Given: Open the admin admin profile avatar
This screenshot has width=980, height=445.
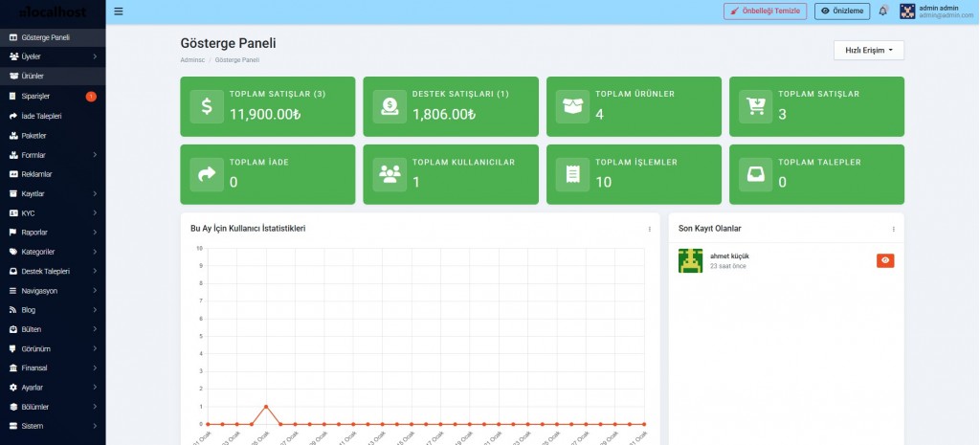Looking at the screenshot, I should 907,11.
